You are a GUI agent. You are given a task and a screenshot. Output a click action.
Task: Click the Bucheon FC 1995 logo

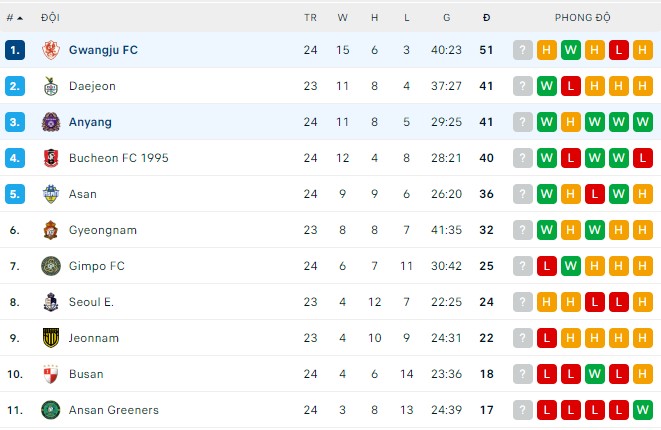tap(51, 158)
